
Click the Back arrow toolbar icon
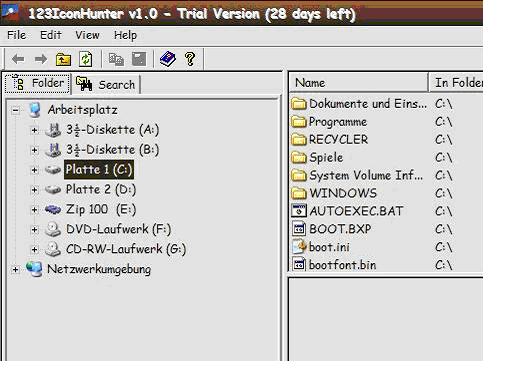point(18,59)
